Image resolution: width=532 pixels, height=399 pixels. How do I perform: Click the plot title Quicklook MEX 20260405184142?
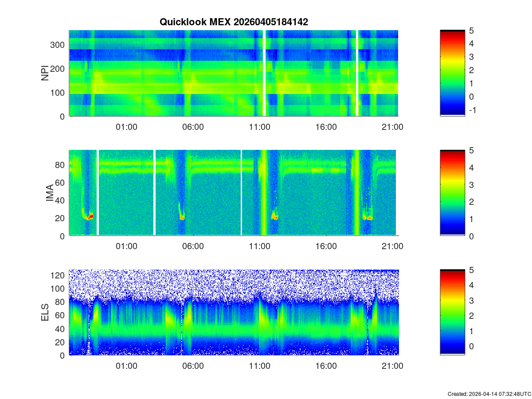pyautogui.click(x=234, y=22)
